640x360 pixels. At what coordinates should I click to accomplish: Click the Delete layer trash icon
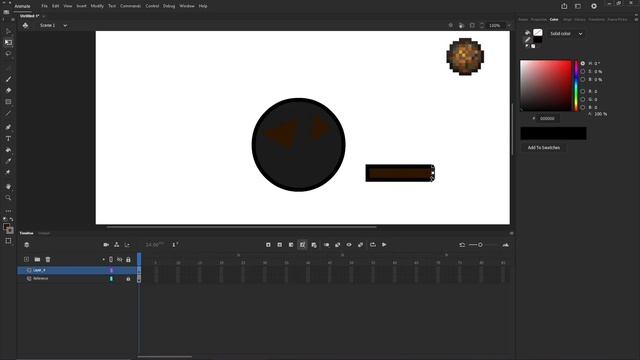(48, 259)
